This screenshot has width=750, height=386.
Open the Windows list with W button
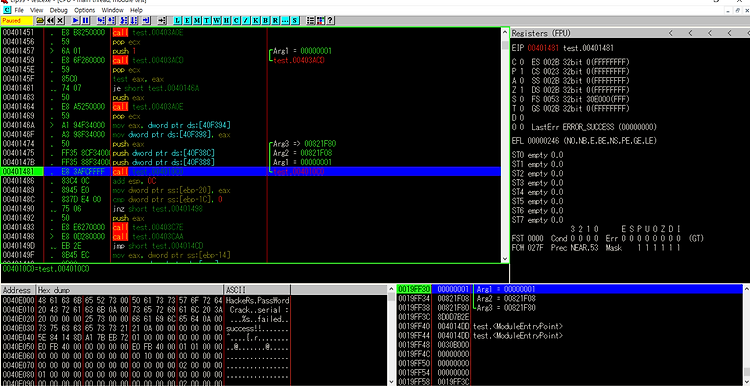point(216,21)
